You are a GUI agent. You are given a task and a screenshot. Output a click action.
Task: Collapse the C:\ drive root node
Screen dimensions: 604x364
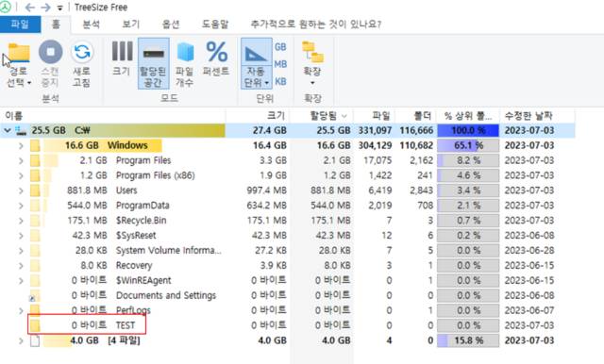point(7,130)
